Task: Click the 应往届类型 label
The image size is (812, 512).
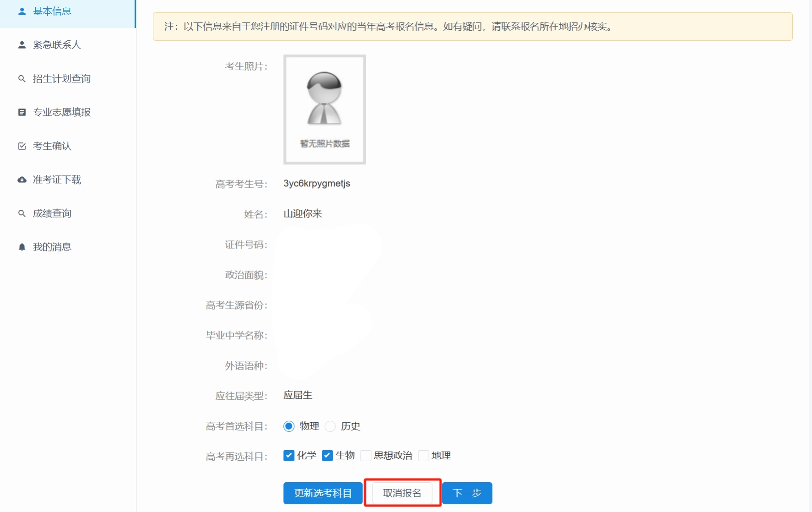Action: [241, 396]
